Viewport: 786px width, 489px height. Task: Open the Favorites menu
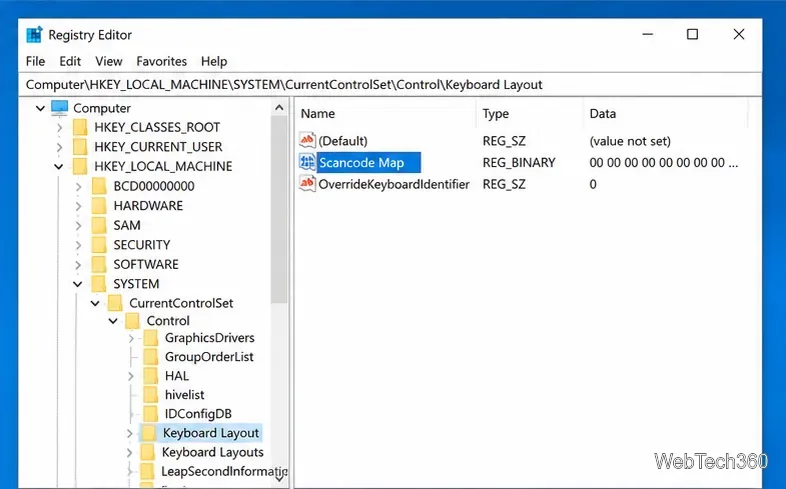[x=161, y=61]
